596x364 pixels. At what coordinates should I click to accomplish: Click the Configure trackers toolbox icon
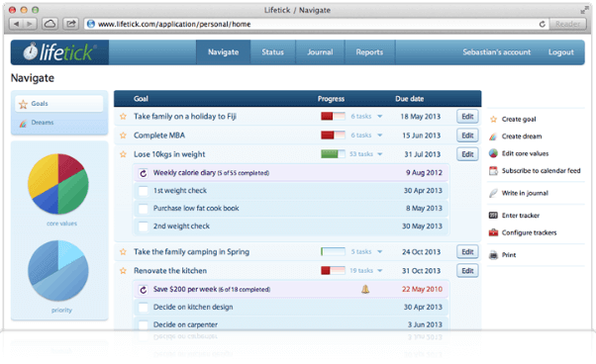click(493, 232)
